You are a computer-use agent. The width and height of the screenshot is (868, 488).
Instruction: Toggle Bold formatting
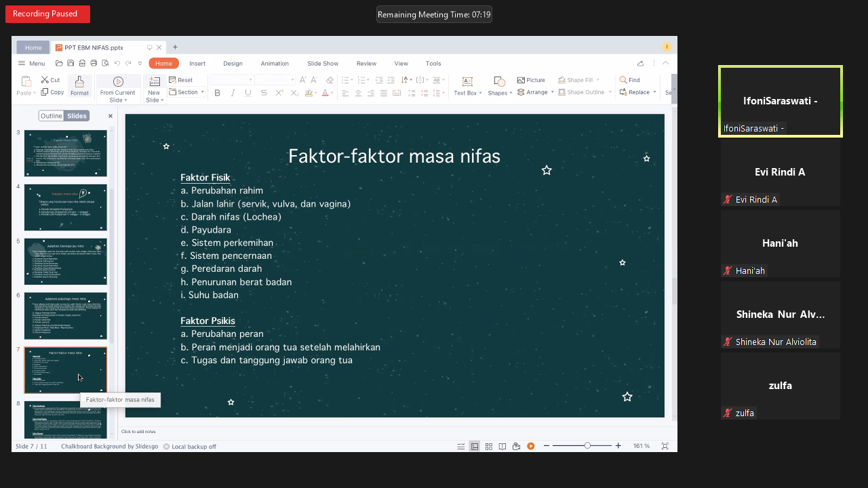coord(218,93)
